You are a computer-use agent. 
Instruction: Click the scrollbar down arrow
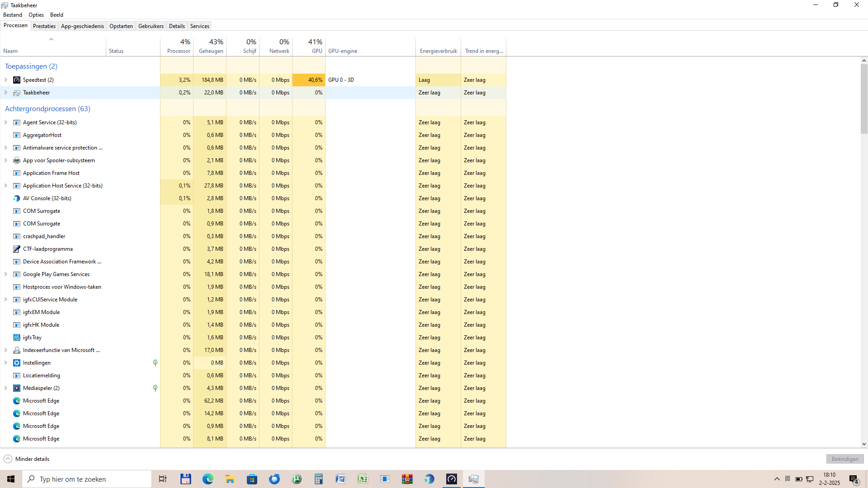click(x=864, y=444)
